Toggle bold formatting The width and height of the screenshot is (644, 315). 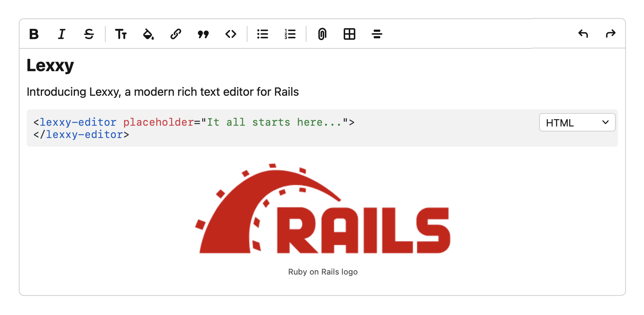point(34,34)
